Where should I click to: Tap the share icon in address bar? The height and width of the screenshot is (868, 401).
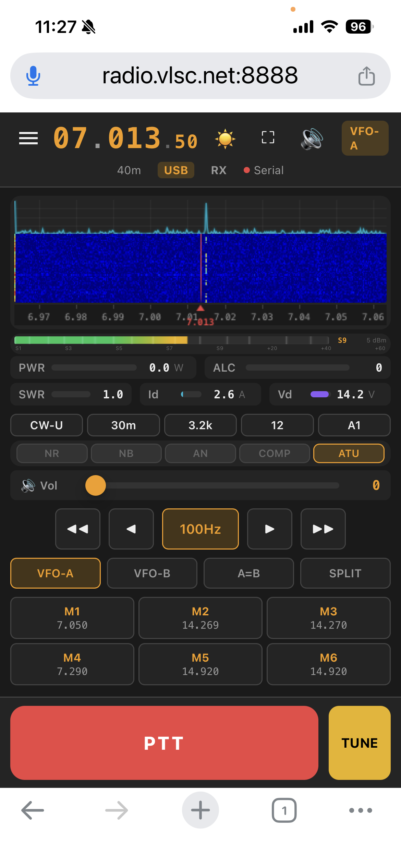(x=366, y=76)
